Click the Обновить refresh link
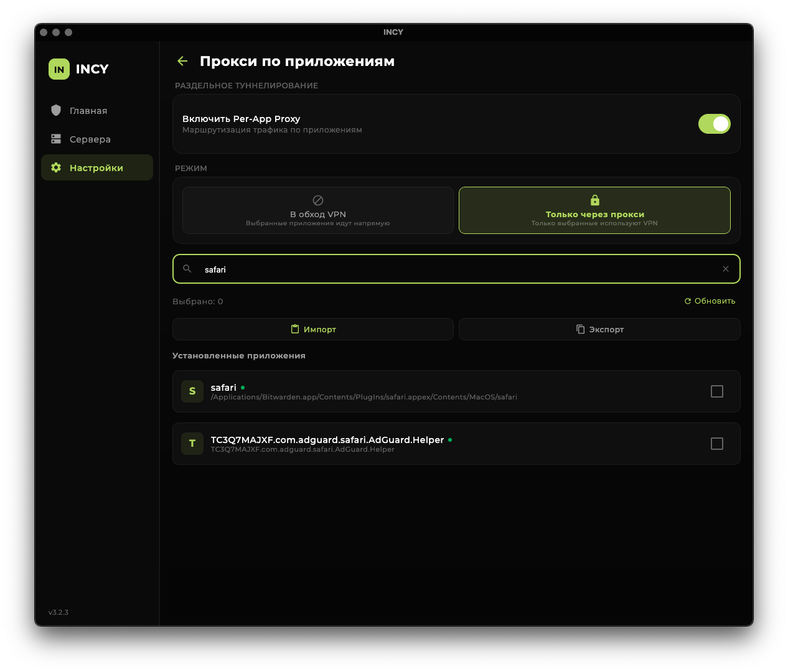 tap(710, 301)
